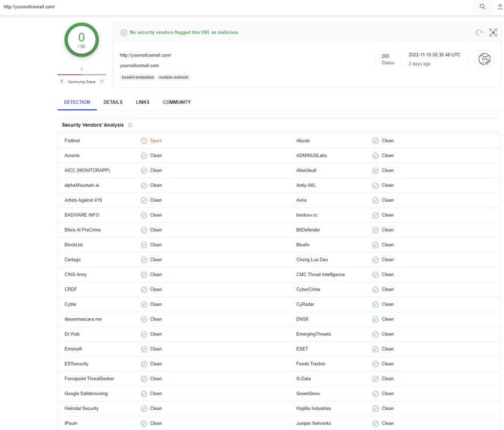The height and width of the screenshot is (430, 504).
Task: Click the 2 days ago text
Action: 419,64
